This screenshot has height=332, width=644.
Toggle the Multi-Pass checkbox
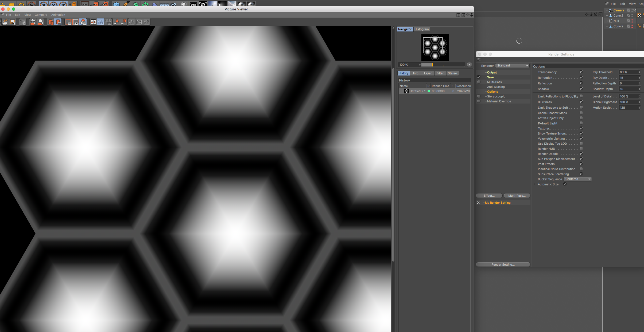click(479, 82)
